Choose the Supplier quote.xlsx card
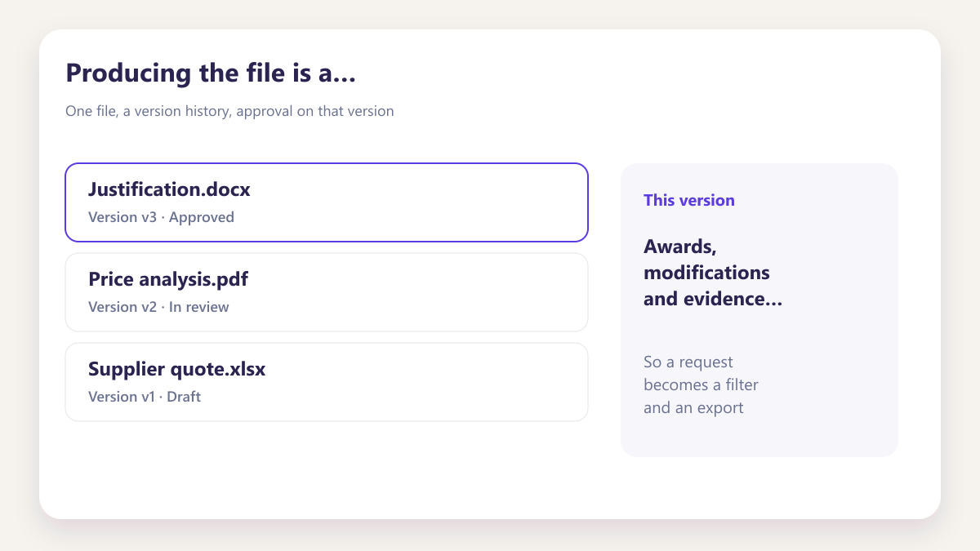The image size is (980, 551). pos(327,382)
